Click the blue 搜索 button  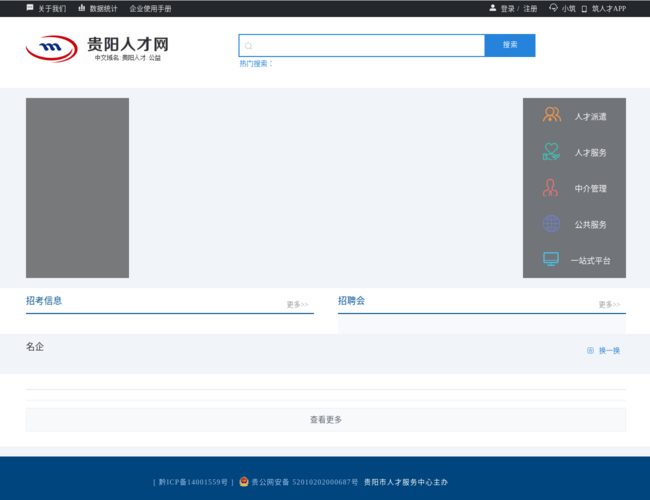point(510,45)
